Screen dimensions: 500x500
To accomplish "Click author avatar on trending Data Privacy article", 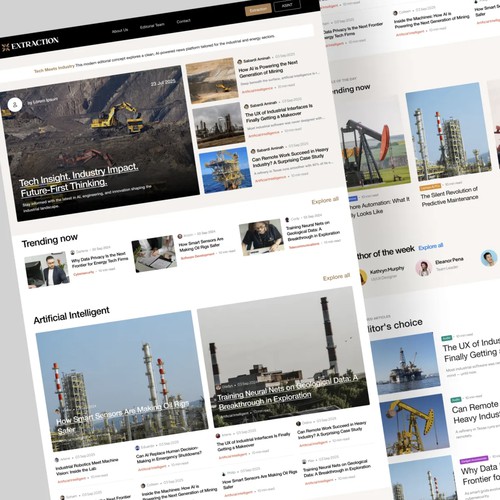I will pyautogui.click(x=73, y=252).
